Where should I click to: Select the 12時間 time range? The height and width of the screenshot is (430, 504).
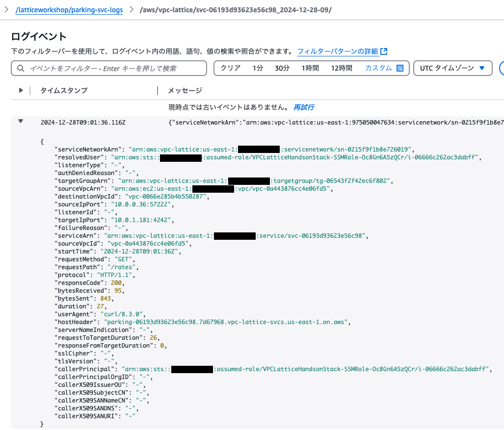pyautogui.click(x=342, y=68)
